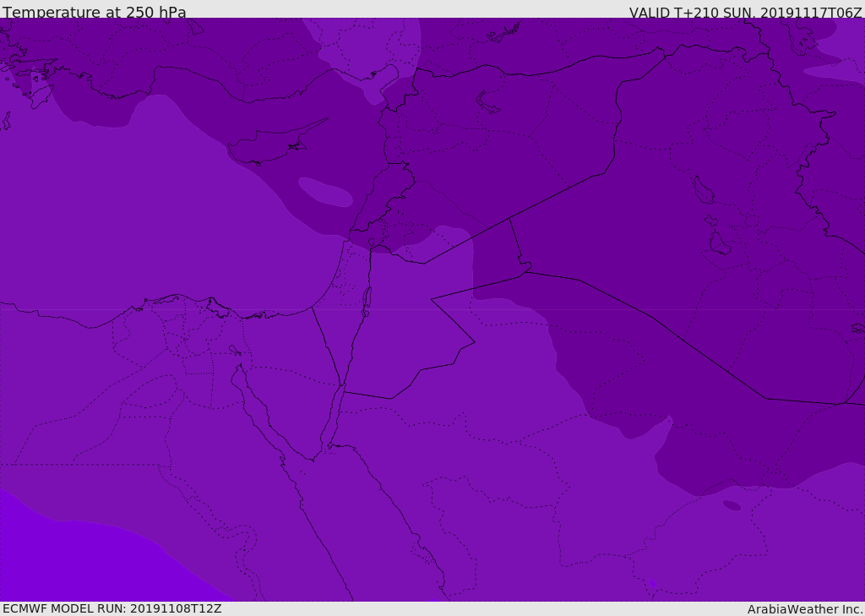The width and height of the screenshot is (865, 616).
Task: Click the Lake Tharthar outline in Iraq
Action: click(703, 190)
